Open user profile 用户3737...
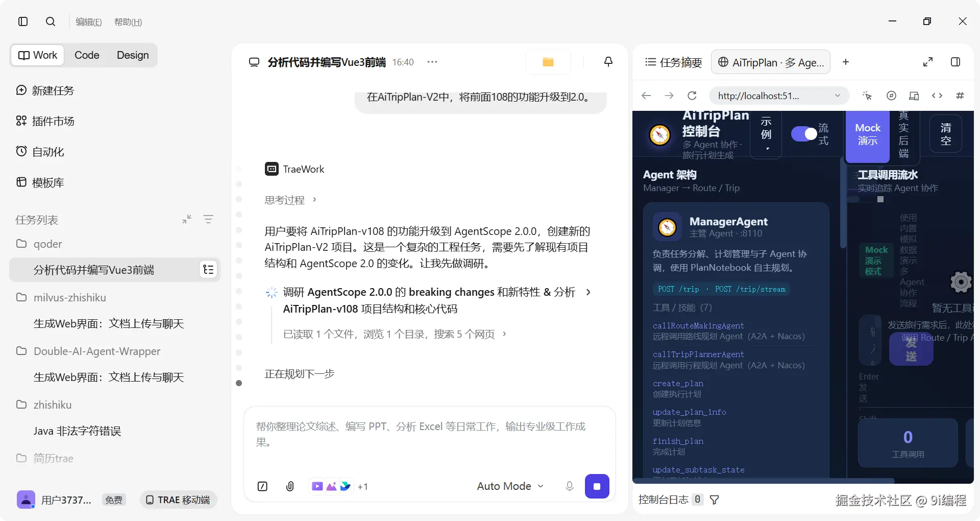Image resolution: width=980 pixels, height=521 pixels. pyautogui.click(x=54, y=500)
